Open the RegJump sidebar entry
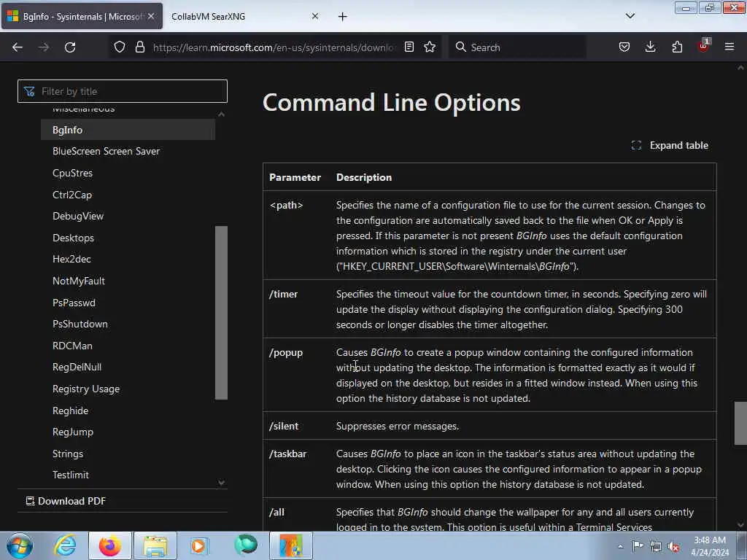 tap(73, 432)
